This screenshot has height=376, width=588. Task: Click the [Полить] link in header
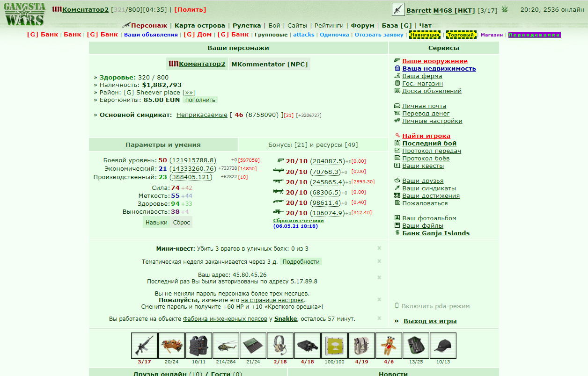(190, 10)
